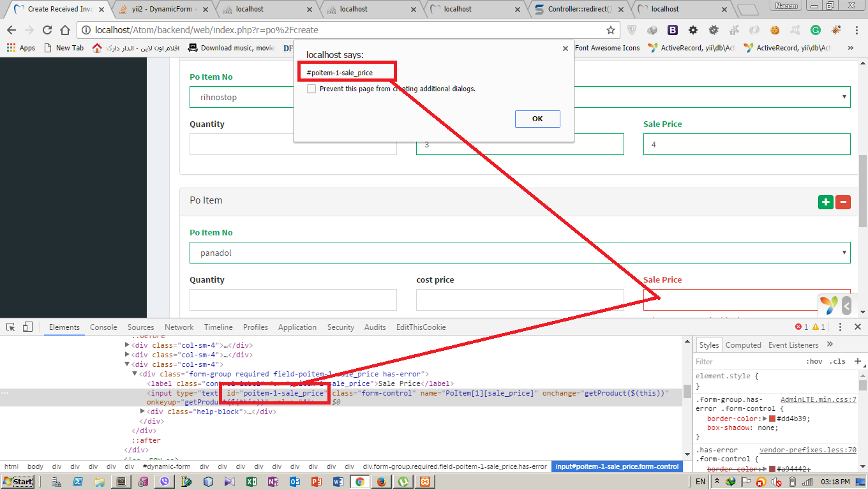Show more Styles pane tabs chevron
The width and height of the screenshot is (868, 490).
point(830,345)
